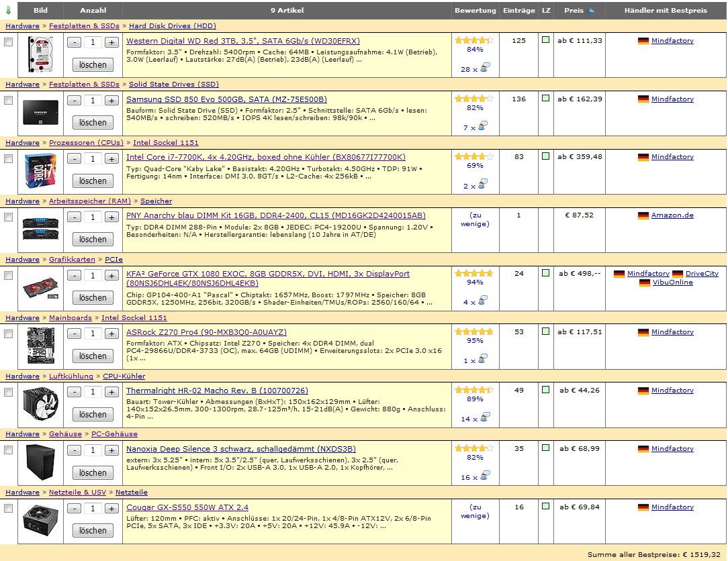Sort by the Bewertung column header
Screen dimensions: 728x561
coord(475,10)
